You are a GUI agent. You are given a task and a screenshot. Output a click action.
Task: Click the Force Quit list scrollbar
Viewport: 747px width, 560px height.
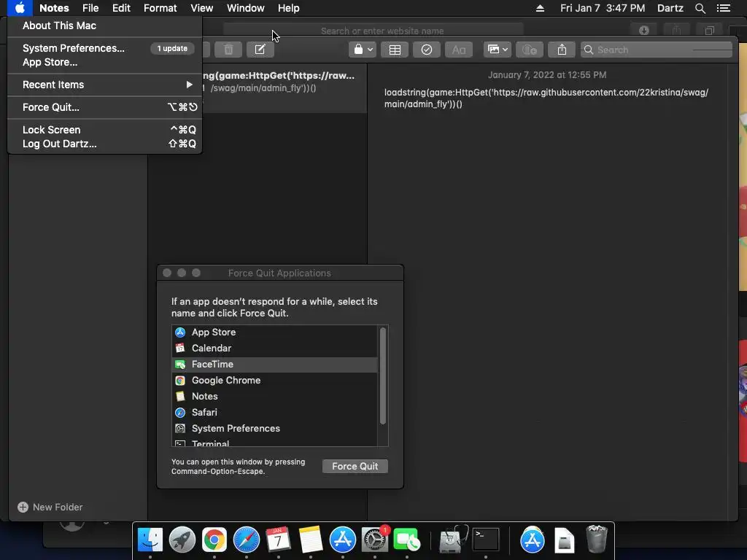pos(382,376)
